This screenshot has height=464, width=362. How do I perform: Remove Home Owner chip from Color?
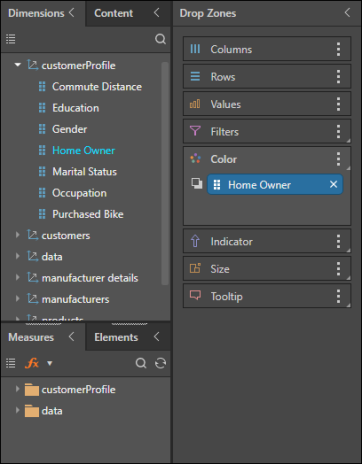tap(333, 184)
